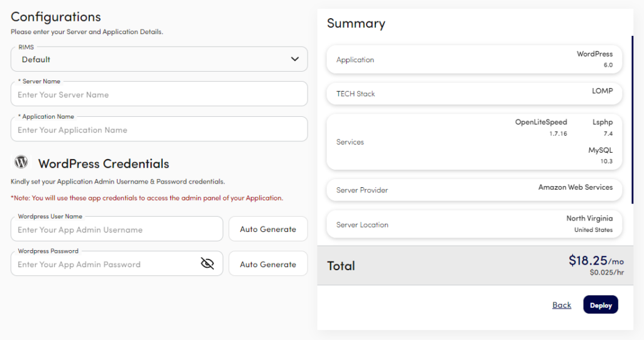Click the TECH Stack LOMP row
This screenshot has height=340, width=644.
point(474,94)
